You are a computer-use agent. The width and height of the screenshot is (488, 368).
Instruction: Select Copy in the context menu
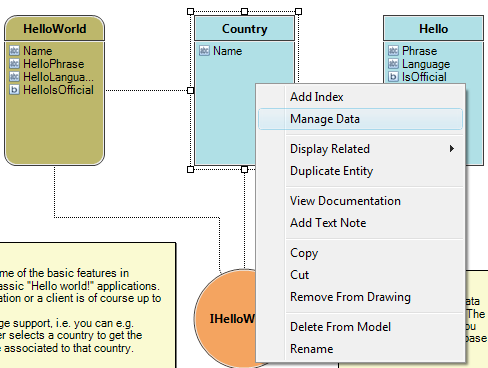(360, 253)
